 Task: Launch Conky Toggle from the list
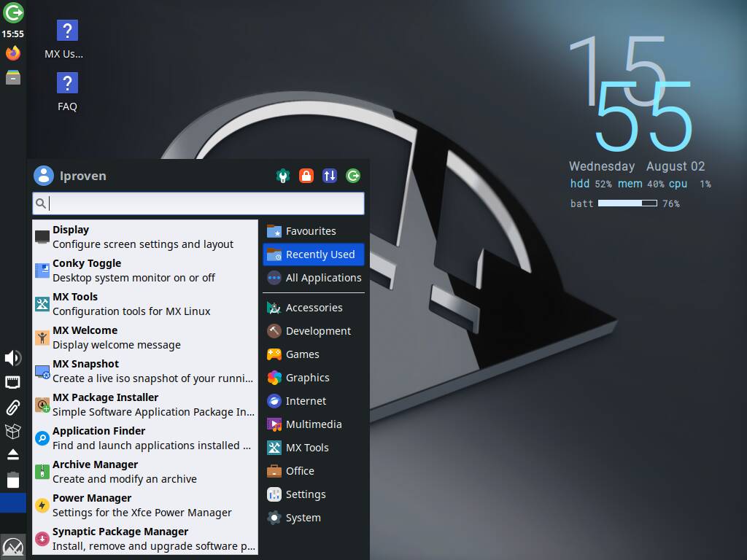click(145, 271)
